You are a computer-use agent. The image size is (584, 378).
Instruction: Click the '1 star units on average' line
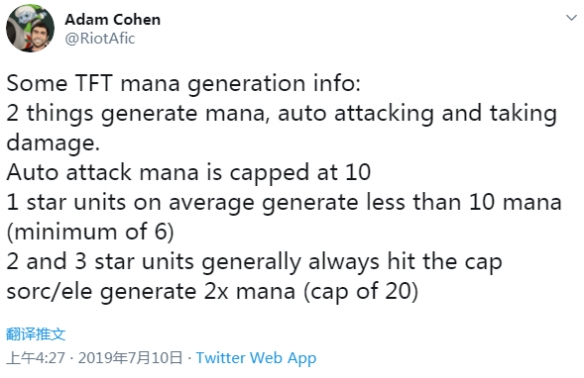tap(284, 202)
